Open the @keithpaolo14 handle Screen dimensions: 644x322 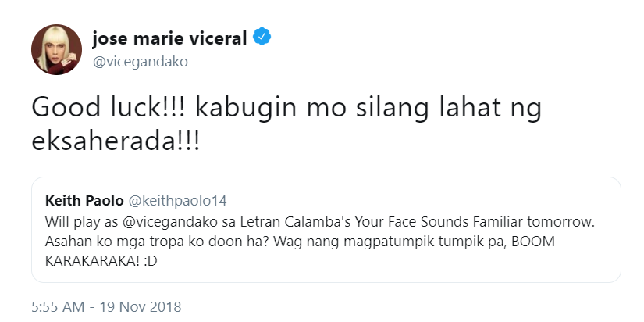(177, 201)
